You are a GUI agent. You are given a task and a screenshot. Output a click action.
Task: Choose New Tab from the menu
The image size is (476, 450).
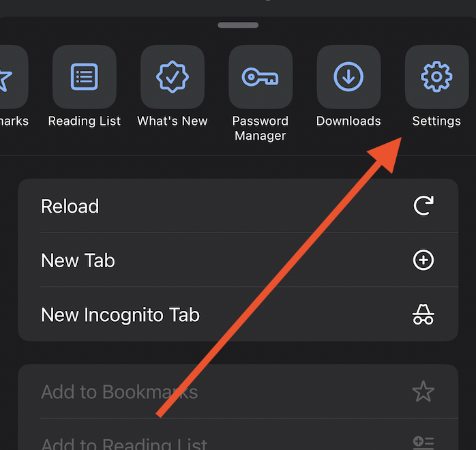coord(238,260)
